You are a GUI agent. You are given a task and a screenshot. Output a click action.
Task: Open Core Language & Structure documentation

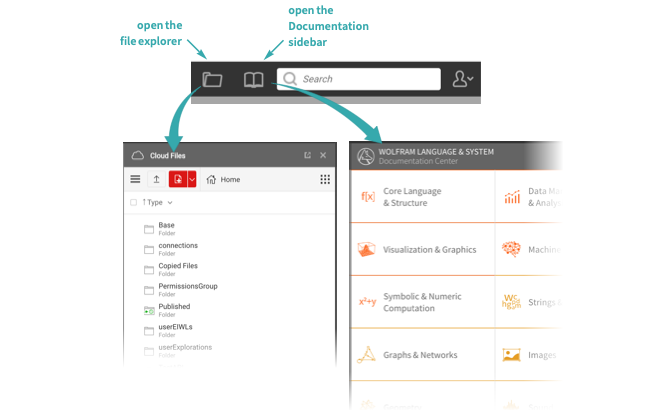click(x=412, y=196)
